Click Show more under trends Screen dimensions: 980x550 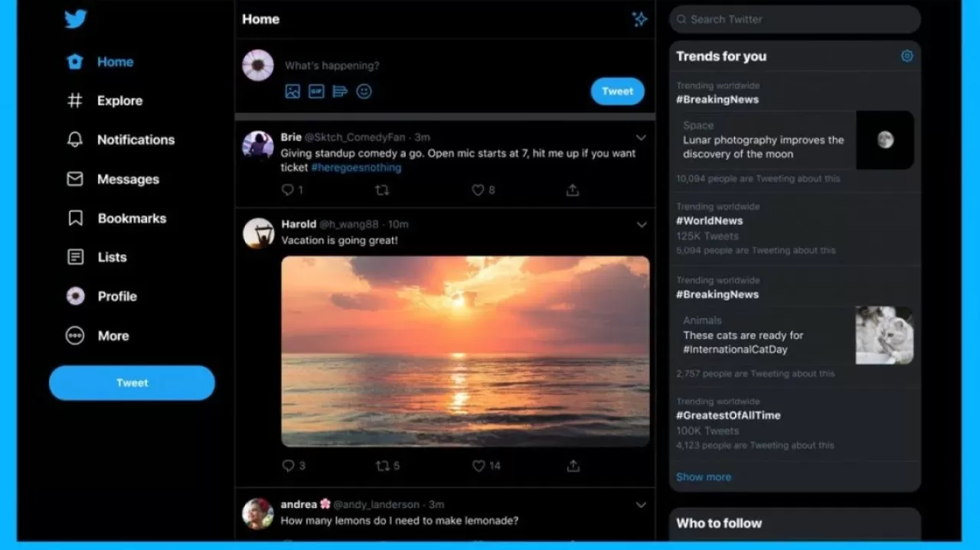click(703, 477)
